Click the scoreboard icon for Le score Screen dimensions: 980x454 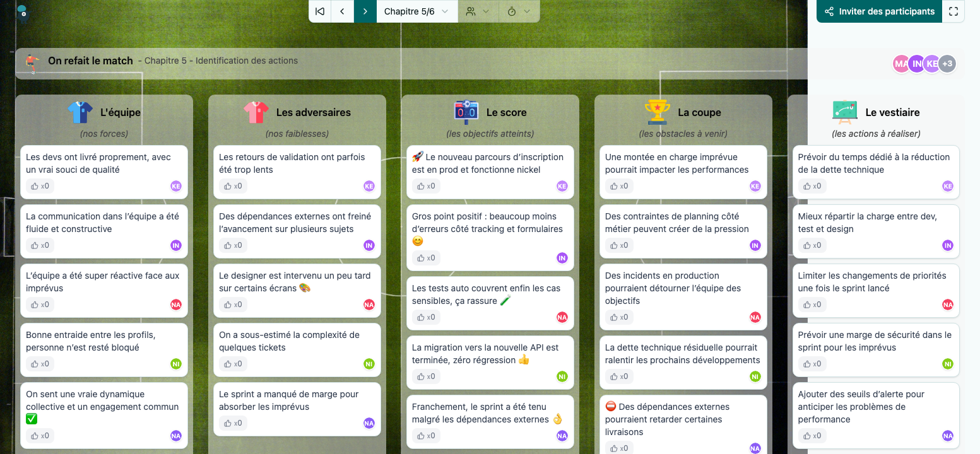[466, 112]
